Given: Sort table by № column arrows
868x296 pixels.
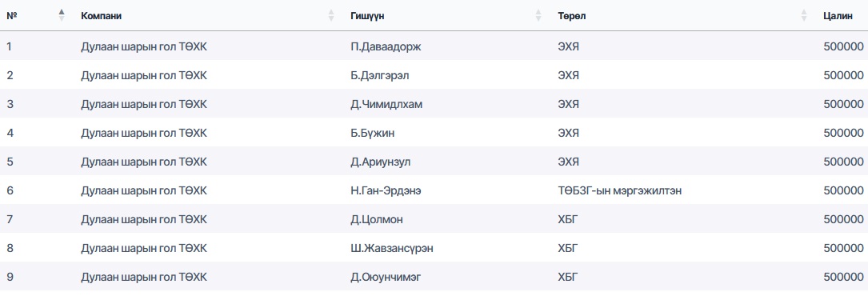Looking at the screenshot, I should pyautogui.click(x=62, y=15).
